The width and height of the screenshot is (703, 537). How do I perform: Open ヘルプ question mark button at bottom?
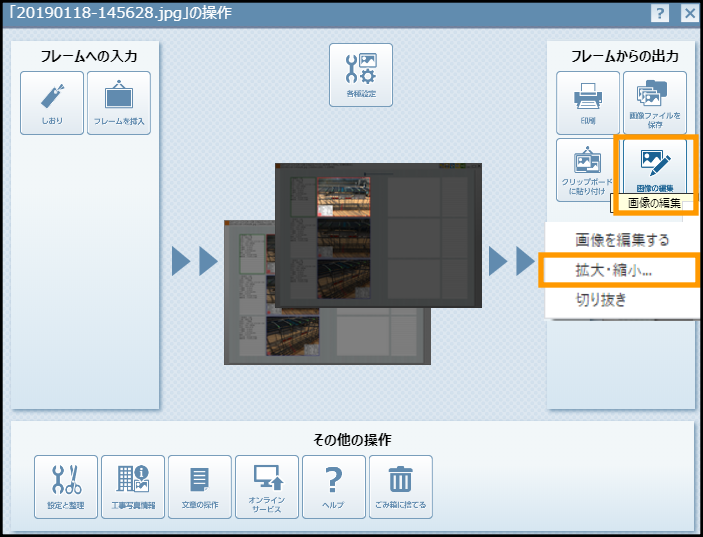tap(334, 487)
